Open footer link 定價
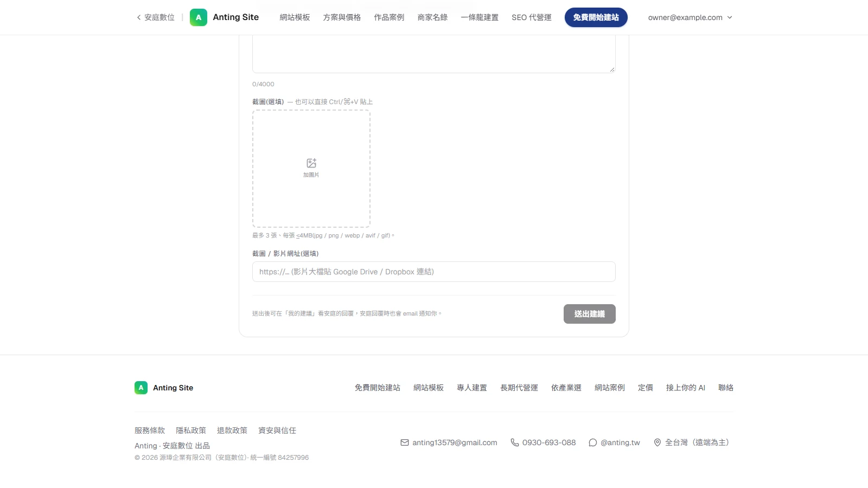Viewport: 868px width, 488px height. pyautogui.click(x=646, y=388)
